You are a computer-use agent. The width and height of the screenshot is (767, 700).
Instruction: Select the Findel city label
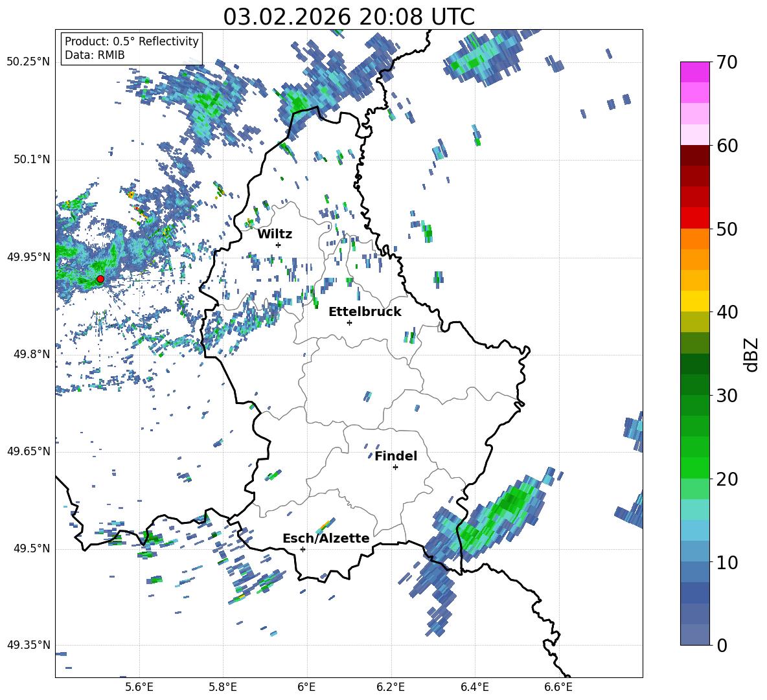tap(396, 456)
